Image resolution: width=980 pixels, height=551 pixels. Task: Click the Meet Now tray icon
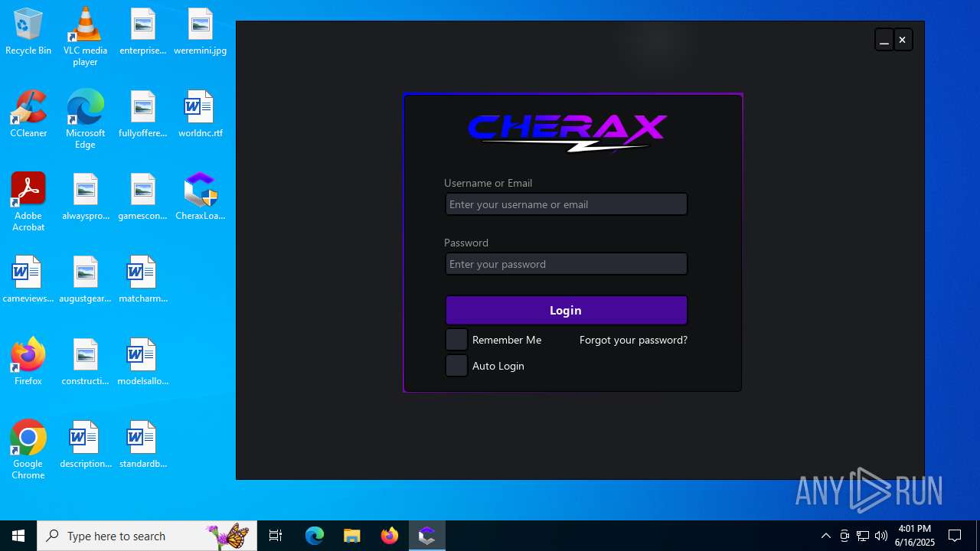point(844,536)
